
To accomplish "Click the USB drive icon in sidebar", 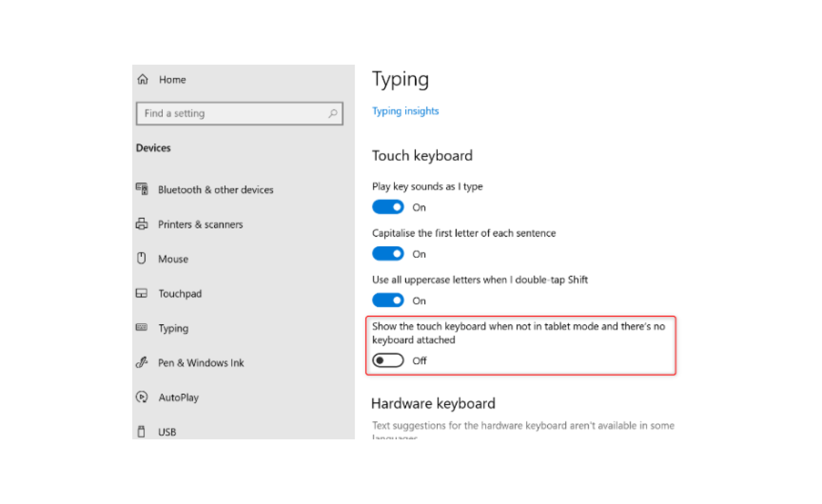I will coord(141,431).
